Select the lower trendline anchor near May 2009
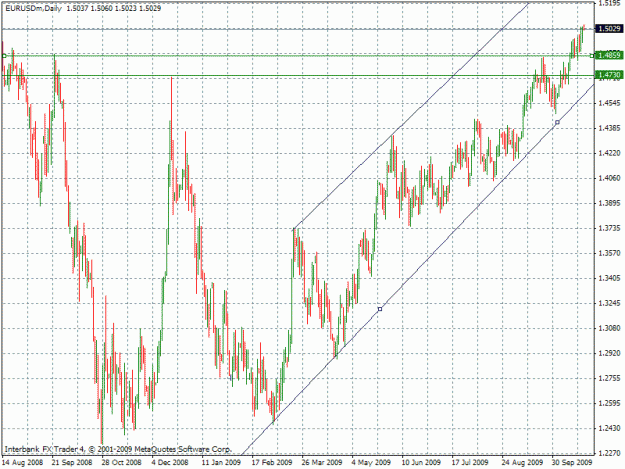 (x=380, y=309)
